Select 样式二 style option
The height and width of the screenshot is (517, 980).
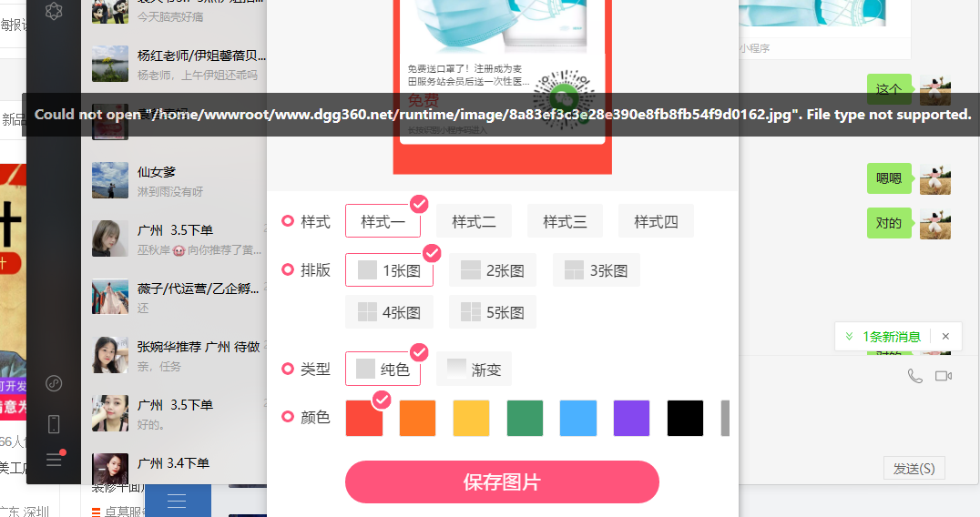(x=474, y=221)
